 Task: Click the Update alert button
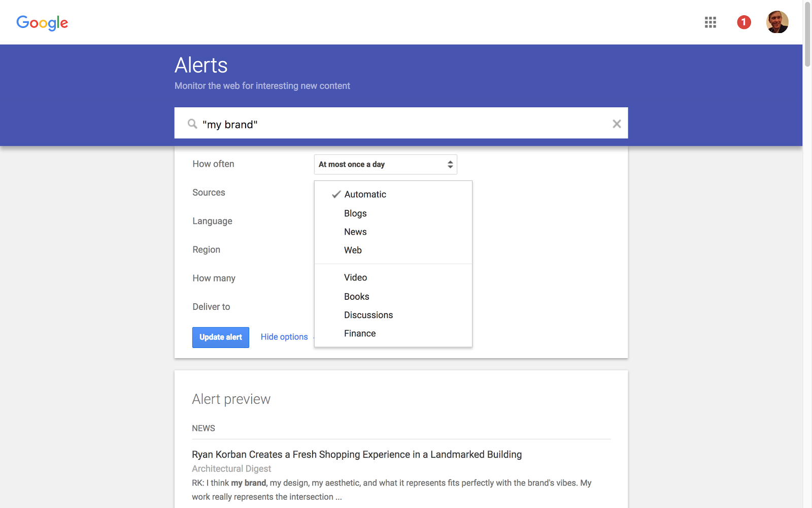coord(220,337)
